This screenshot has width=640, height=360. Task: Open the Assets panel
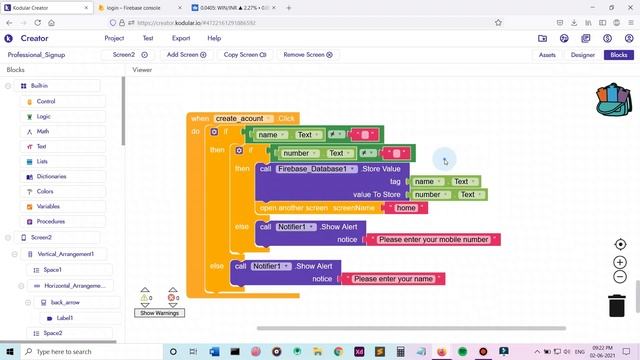[x=547, y=55]
